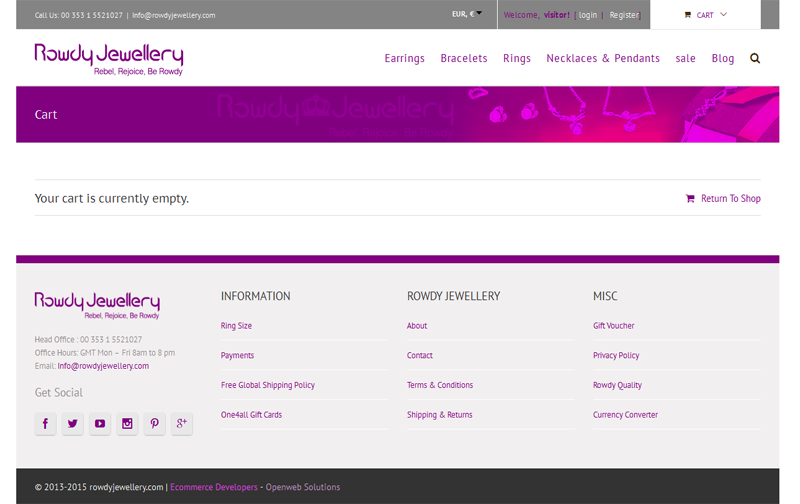The width and height of the screenshot is (800, 504).
Task: Open the Ring Size footer link
Action: 236,326
